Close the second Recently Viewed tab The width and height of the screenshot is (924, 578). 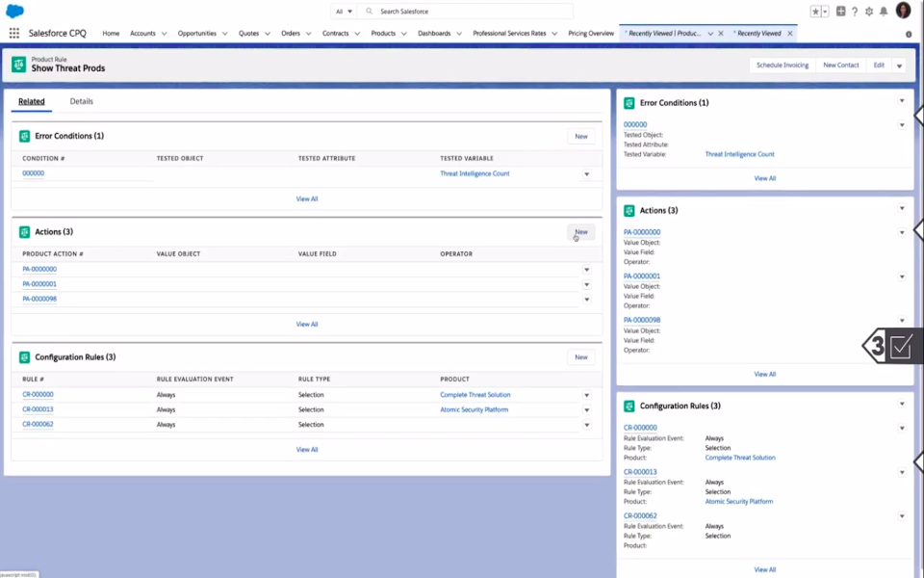click(x=790, y=34)
